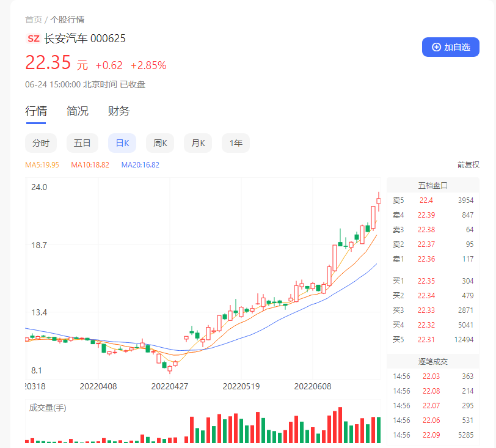Switch to the 行情 tab
Viewport: 496px width, 448px height.
35,111
